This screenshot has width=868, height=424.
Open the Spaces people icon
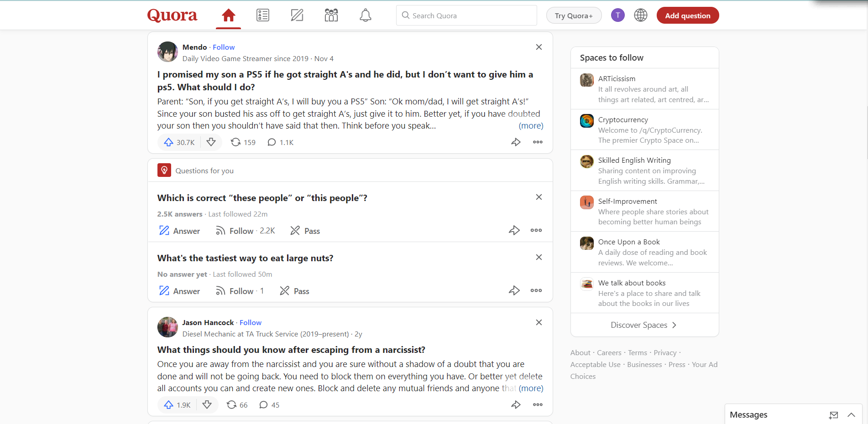[331, 16]
